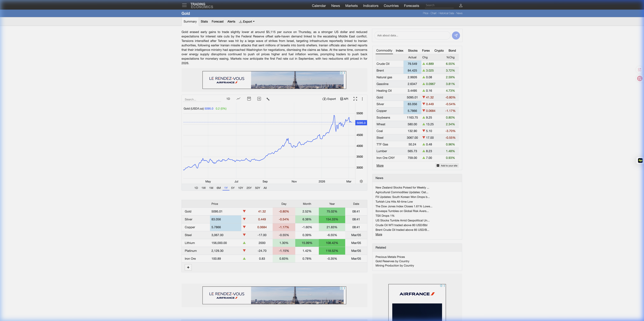Viewport: 644px width, 321px height.
Task: Open the Gold Reserves by Country link
Action: (392, 261)
